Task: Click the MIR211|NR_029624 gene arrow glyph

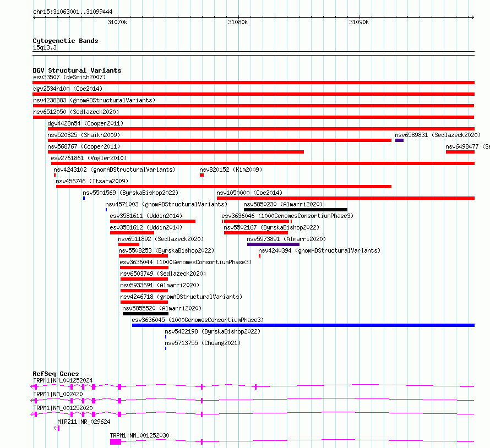Action: pos(57,428)
